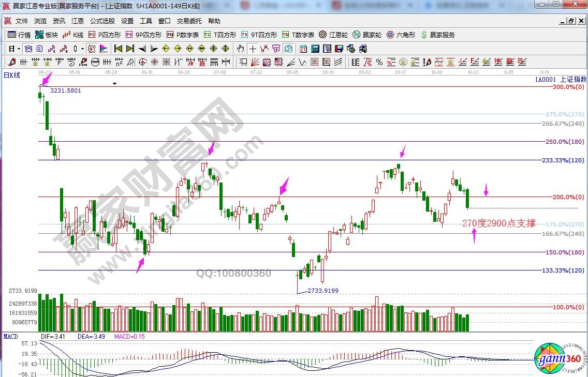588x377 pixels.
Task: Open the 公式选股 menu
Action: click(x=102, y=21)
